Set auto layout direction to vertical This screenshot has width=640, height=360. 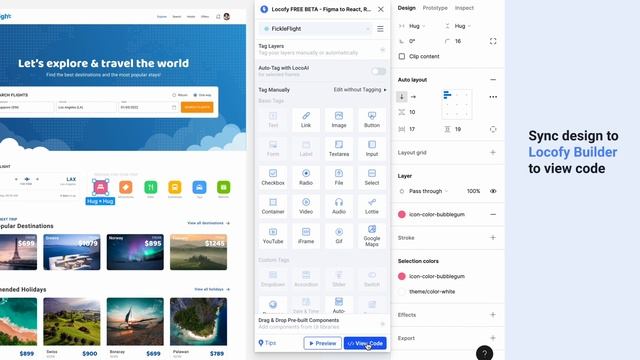(x=402, y=97)
